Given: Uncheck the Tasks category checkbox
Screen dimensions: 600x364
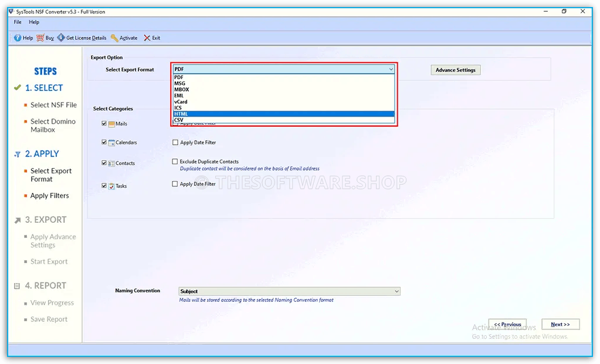Looking at the screenshot, I should point(104,186).
